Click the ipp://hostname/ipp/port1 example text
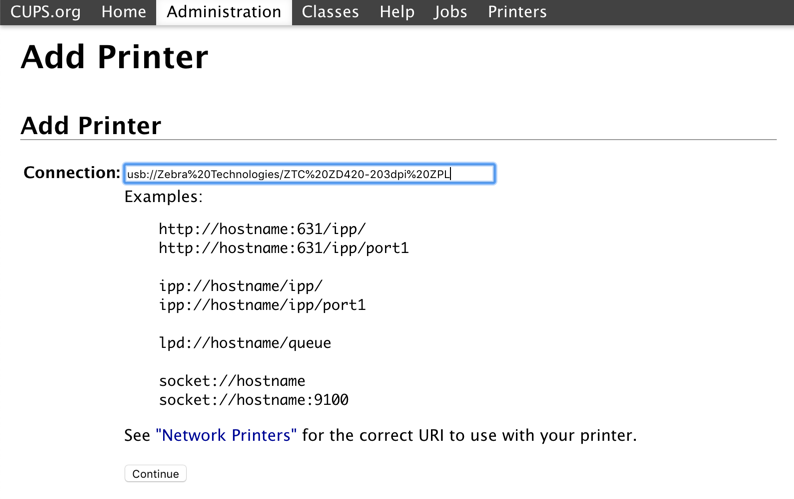The width and height of the screenshot is (794, 499). [262, 305]
